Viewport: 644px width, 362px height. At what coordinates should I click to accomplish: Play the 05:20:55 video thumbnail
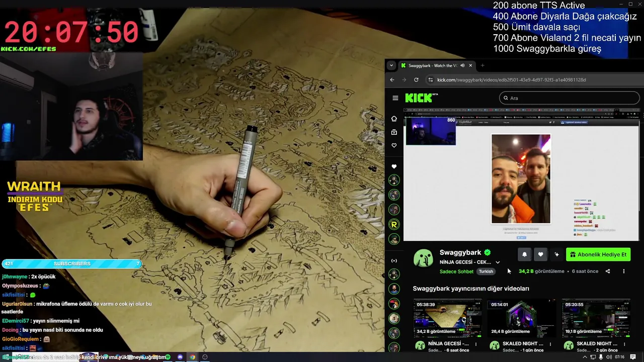point(596,318)
